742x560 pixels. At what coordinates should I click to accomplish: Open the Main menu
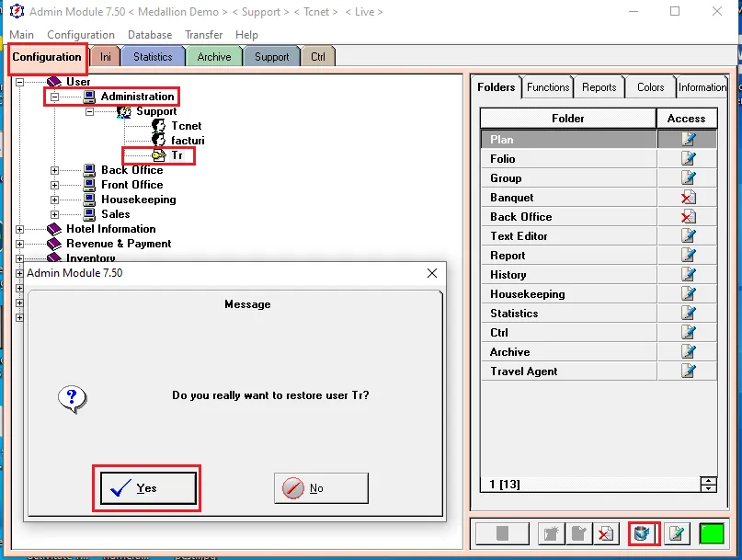tap(21, 35)
